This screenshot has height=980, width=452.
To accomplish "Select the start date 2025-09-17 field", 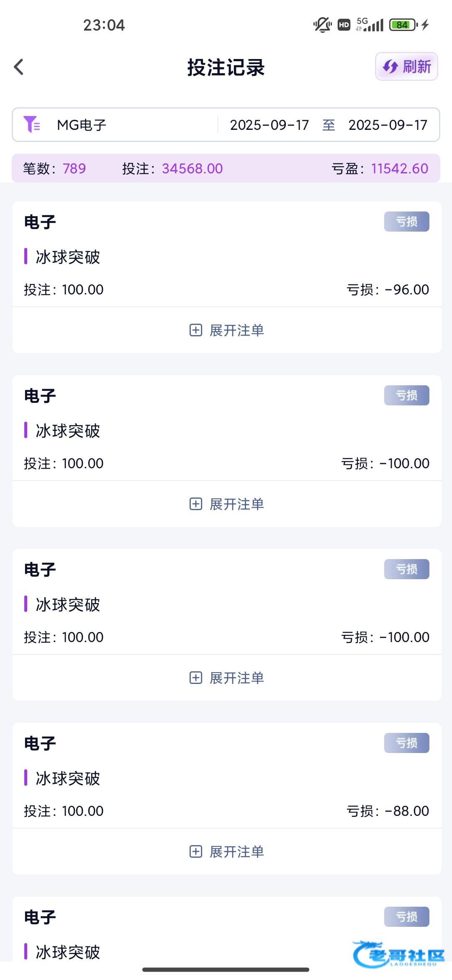I will [269, 125].
